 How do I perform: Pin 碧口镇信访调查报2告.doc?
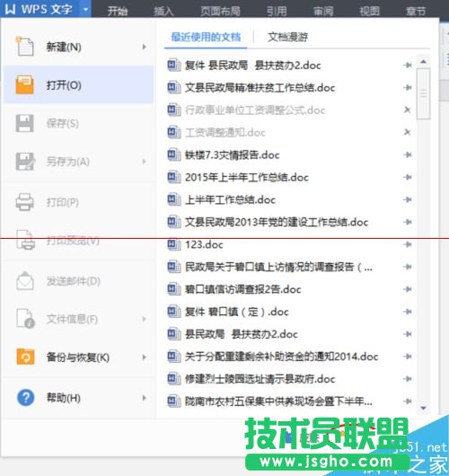tap(408, 289)
